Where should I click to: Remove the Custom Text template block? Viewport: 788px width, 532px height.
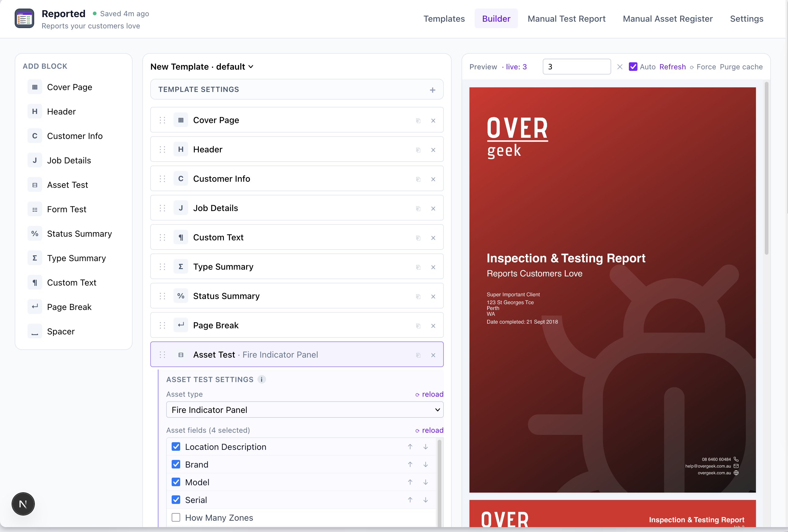click(433, 238)
